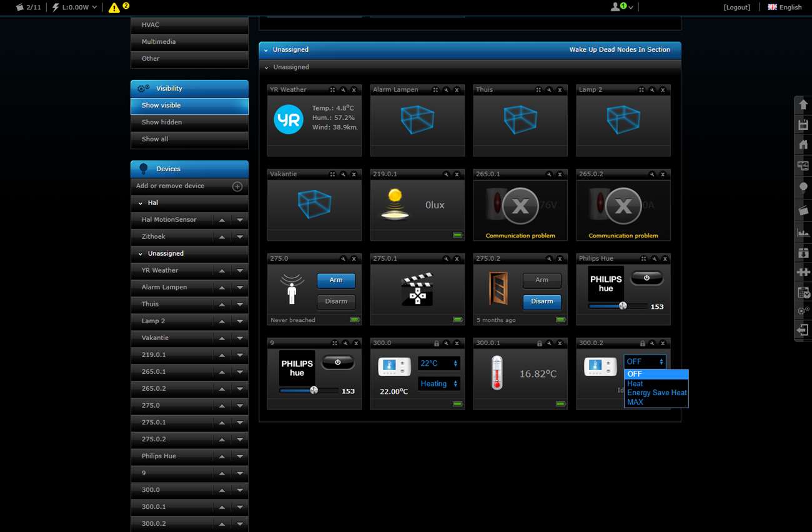The height and width of the screenshot is (532, 812).
Task: Click Wake Up Dead Nodes In Section
Action: click(x=619, y=50)
